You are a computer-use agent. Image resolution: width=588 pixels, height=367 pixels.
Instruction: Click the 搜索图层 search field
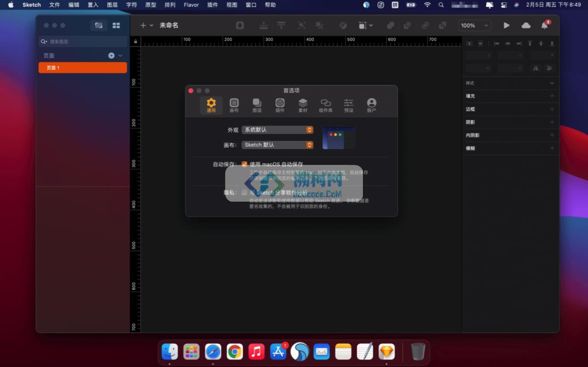[x=83, y=41]
